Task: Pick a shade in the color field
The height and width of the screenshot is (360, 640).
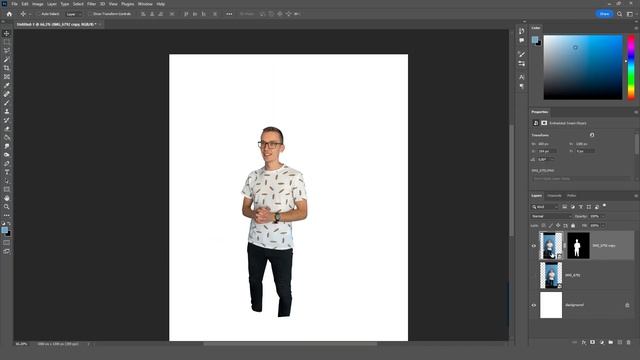Action: [583, 67]
